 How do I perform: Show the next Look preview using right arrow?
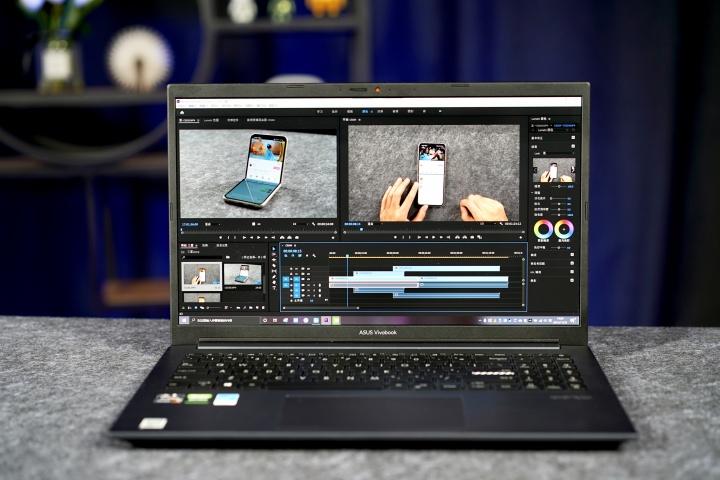point(573,170)
